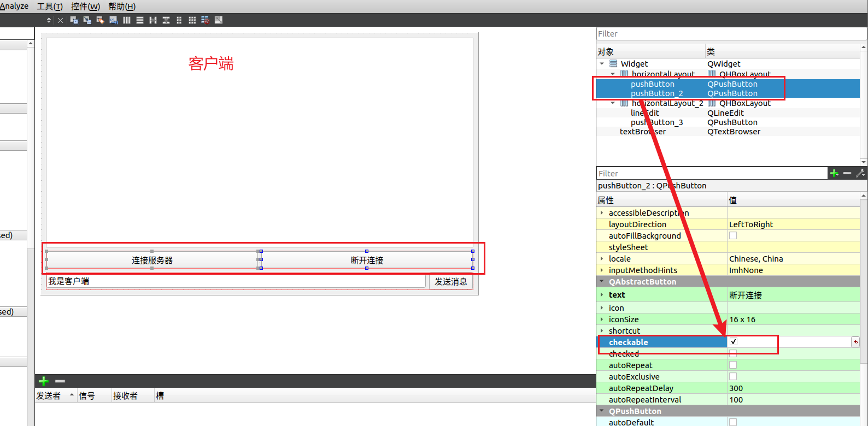Focus the object inspector Filter field
Image resolution: width=868 pixels, height=426 pixels.
click(x=731, y=34)
